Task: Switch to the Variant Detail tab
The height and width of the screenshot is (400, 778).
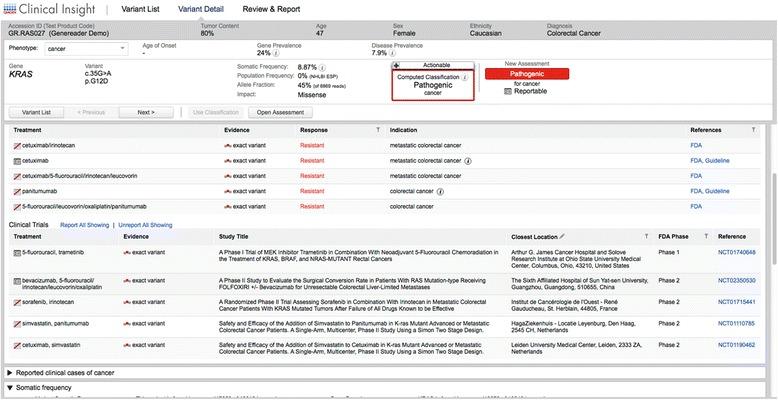Action: 201,9
